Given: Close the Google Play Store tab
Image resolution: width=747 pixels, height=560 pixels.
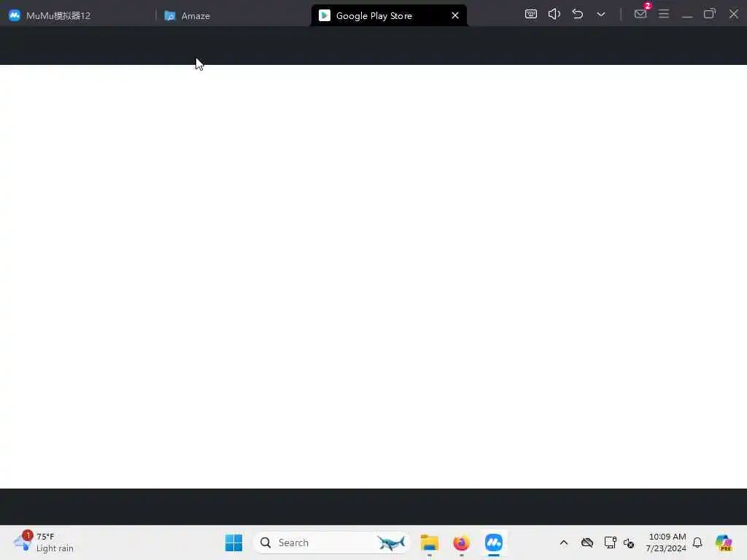Looking at the screenshot, I should click(x=455, y=16).
